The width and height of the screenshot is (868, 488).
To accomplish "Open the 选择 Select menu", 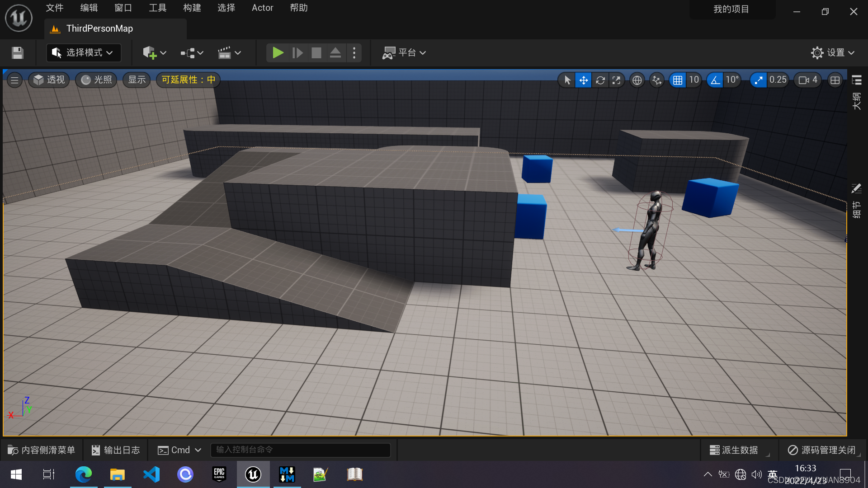I will 226,8.
